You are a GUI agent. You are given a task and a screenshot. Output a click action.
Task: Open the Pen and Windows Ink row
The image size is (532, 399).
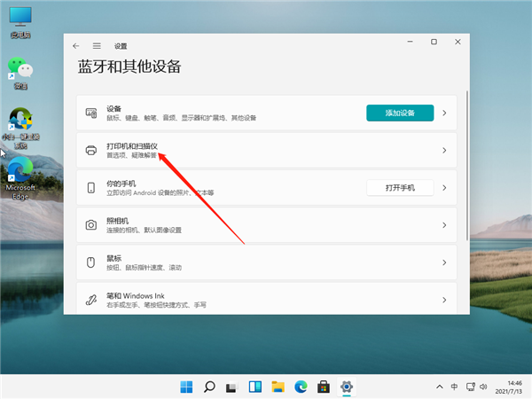(x=266, y=300)
